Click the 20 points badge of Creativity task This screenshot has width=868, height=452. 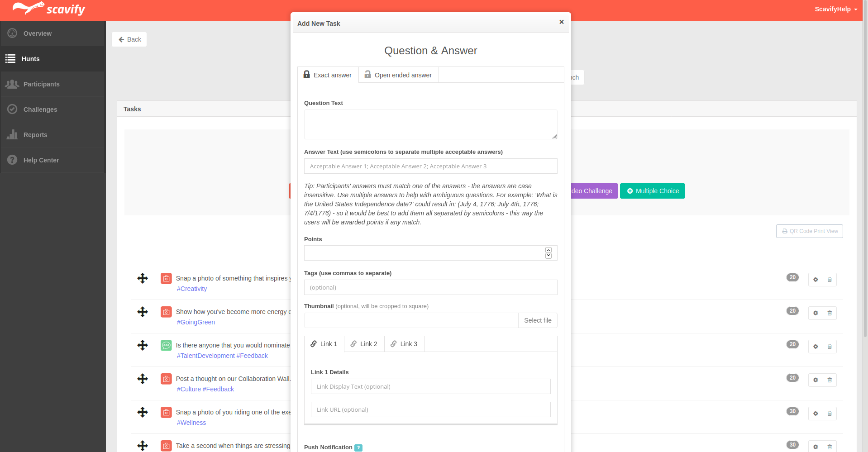click(x=792, y=277)
